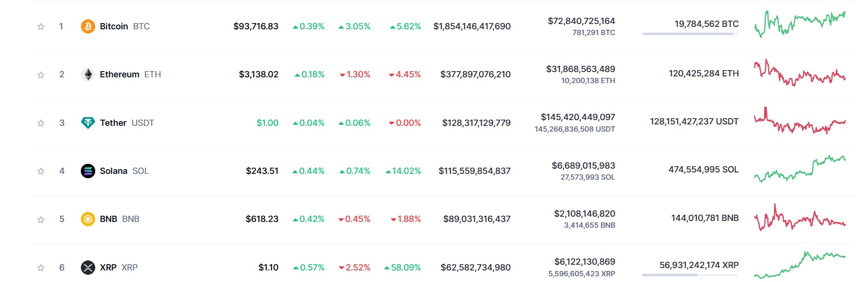Mark BNB as favorite with star
868x282 pixels.
pyautogui.click(x=41, y=220)
